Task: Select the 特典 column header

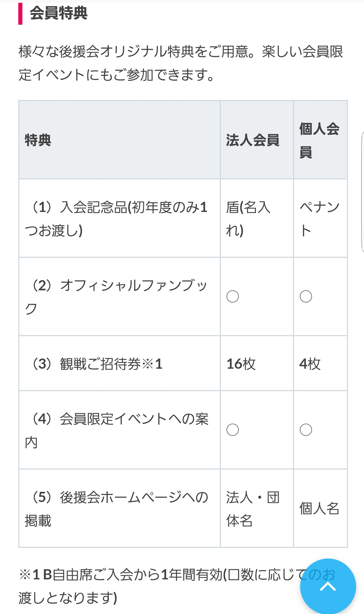Action: [38, 140]
